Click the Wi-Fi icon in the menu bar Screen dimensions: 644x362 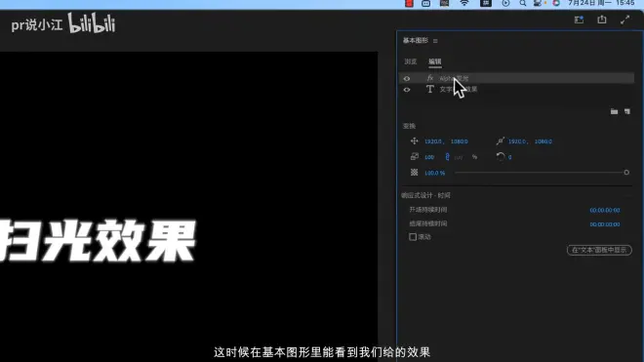pos(464,3)
